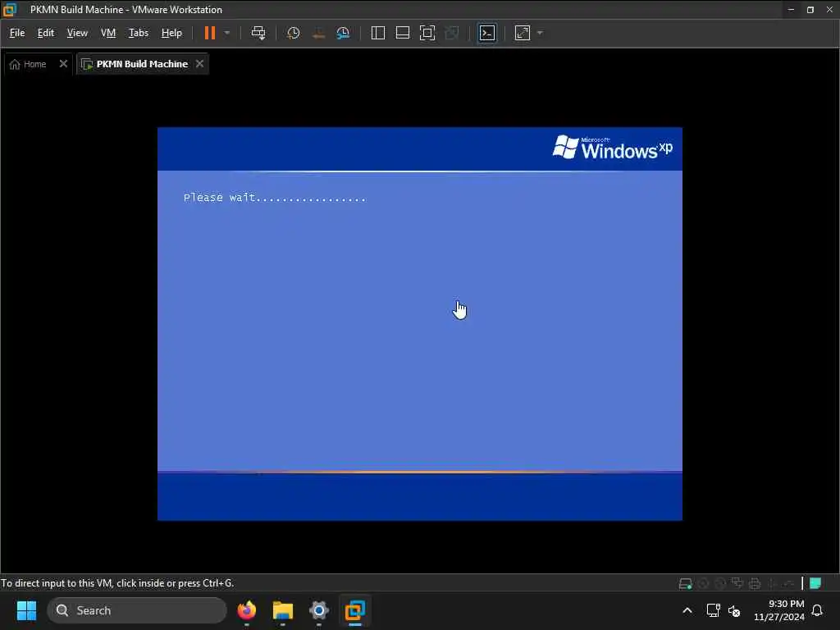The width and height of the screenshot is (840, 630).
Task: Click the Unity mode icon
Action: tap(452, 33)
